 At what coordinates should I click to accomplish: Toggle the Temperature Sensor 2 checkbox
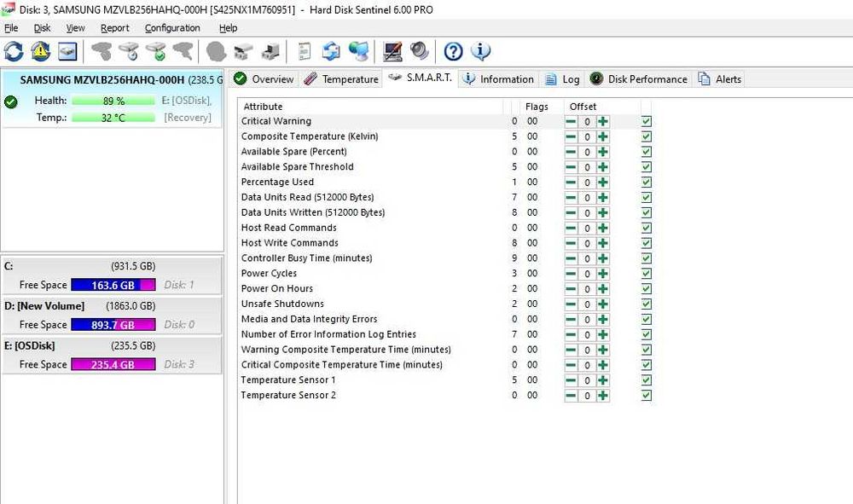tap(647, 395)
